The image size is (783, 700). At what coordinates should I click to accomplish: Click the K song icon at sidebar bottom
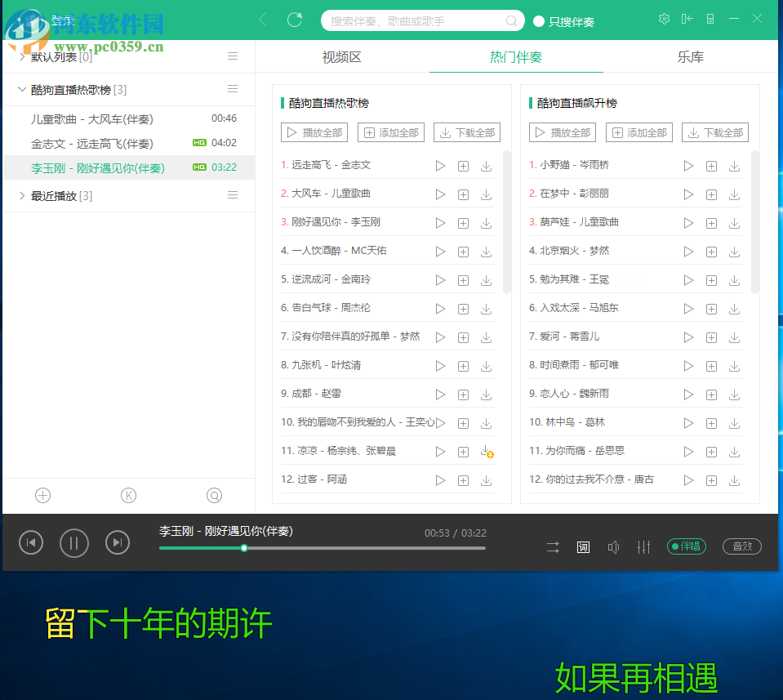pos(128,495)
